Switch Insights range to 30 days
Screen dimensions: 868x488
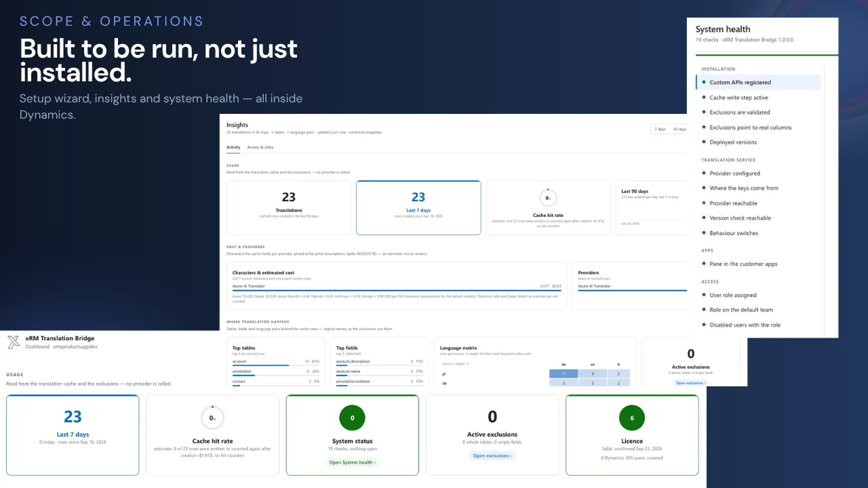(x=679, y=129)
